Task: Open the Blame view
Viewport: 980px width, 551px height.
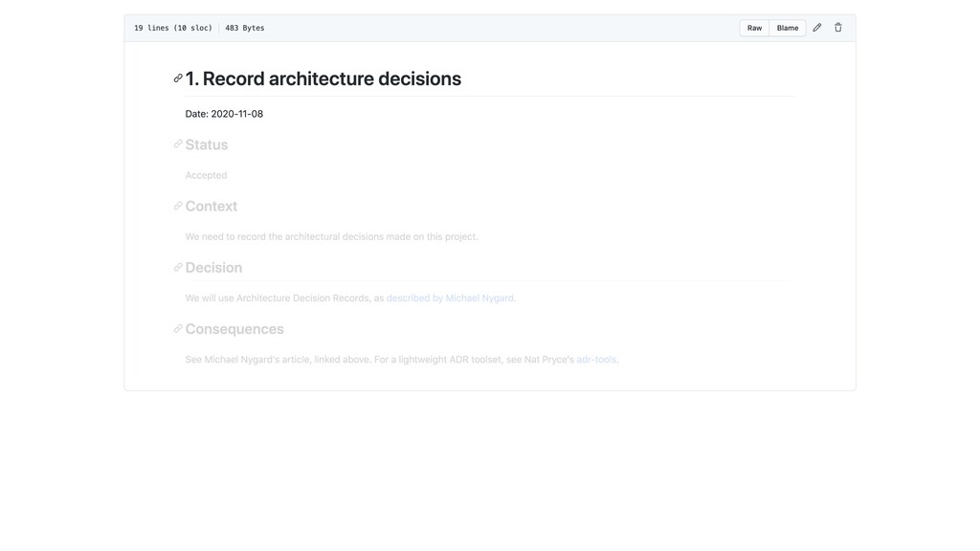Action: pos(788,28)
